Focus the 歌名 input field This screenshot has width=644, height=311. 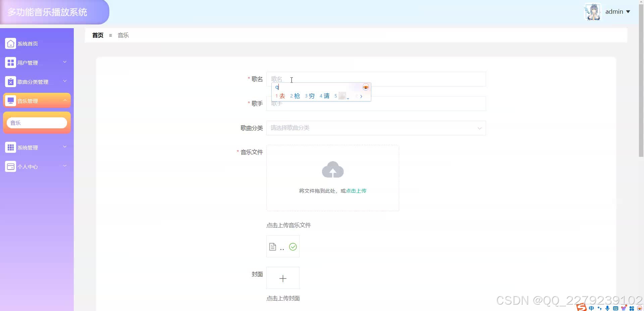[x=376, y=79]
